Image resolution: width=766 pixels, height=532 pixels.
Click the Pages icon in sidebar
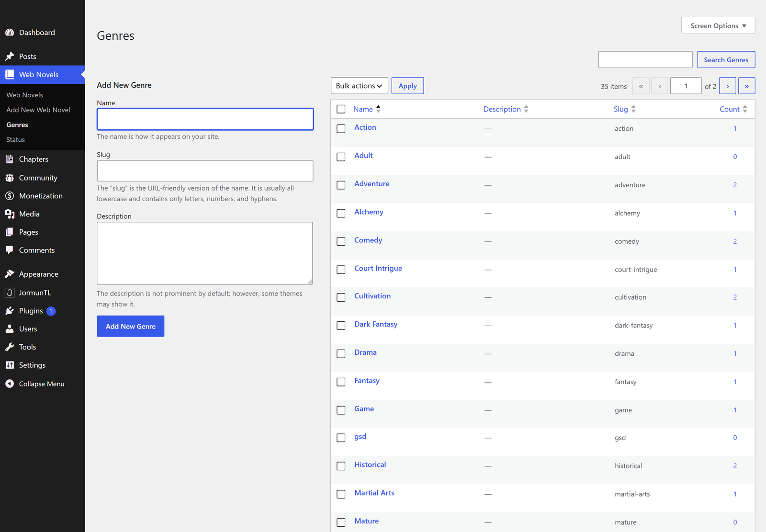(x=10, y=232)
